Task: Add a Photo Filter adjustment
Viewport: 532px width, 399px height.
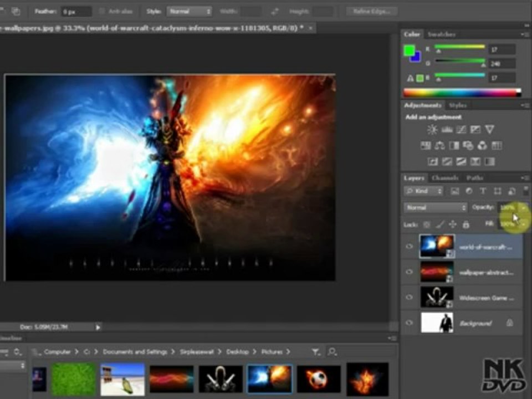Action: 468,146
